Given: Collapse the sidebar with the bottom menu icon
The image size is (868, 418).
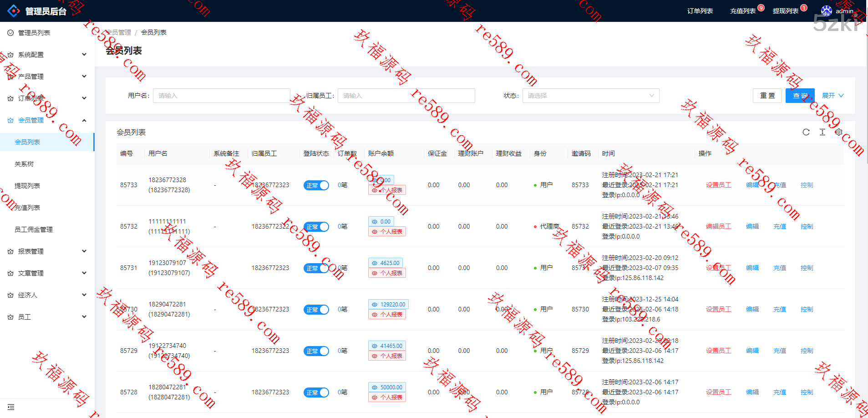Looking at the screenshot, I should (11, 407).
